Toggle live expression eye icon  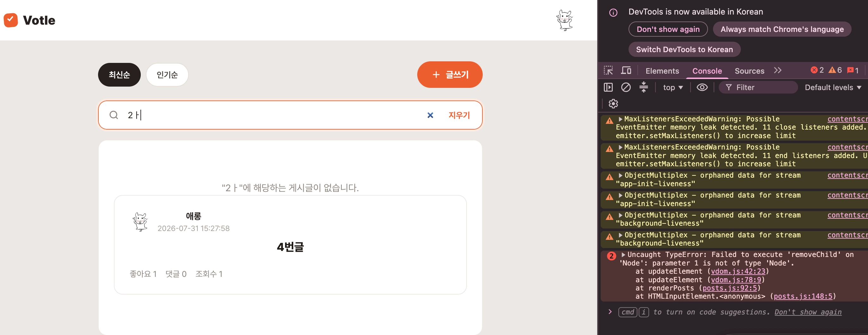tap(702, 87)
